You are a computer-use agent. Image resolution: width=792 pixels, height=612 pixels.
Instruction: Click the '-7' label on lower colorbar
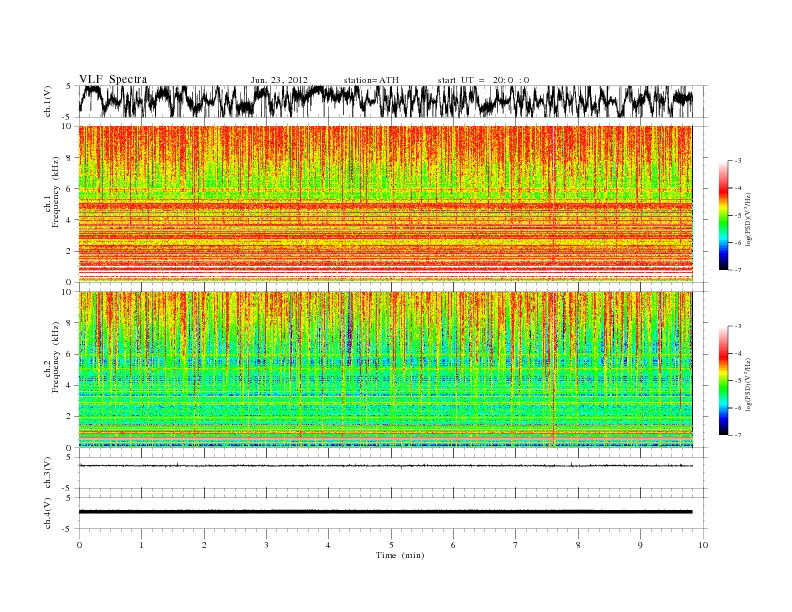point(738,435)
